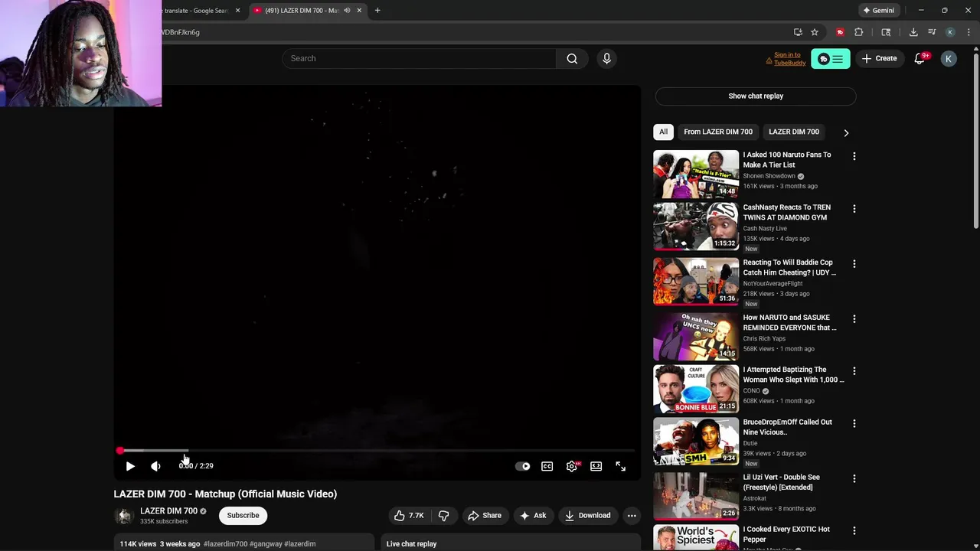Open Gemini in Chrome

pos(879,11)
